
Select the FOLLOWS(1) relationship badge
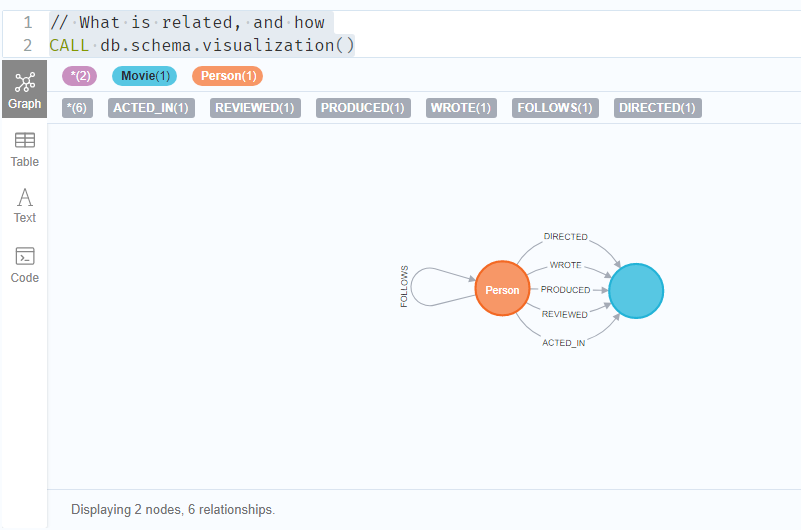[555, 108]
